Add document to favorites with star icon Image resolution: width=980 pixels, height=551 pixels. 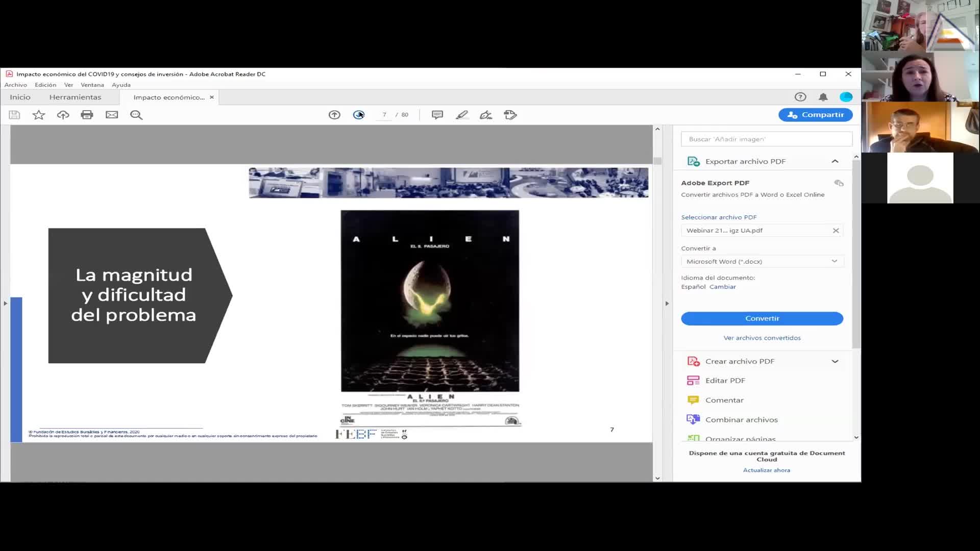coord(39,115)
